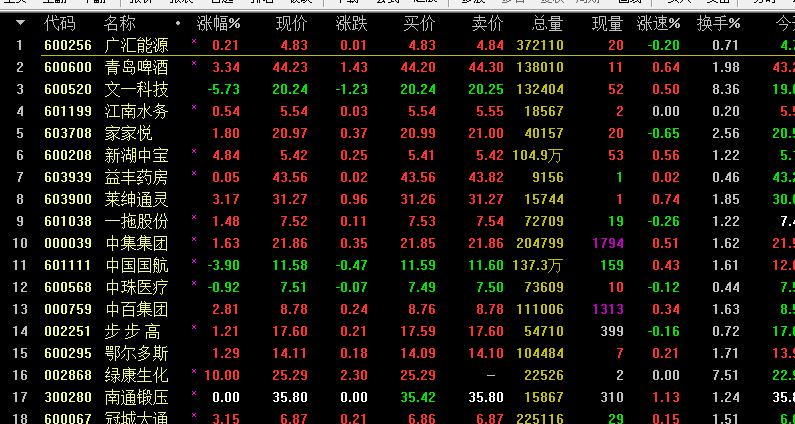Click the 9156 total volume cell

tap(548, 177)
